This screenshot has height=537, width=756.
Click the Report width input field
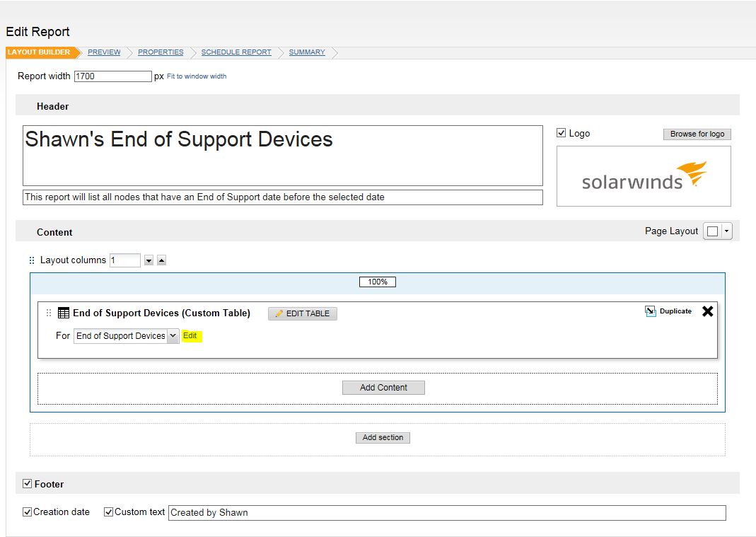[x=112, y=76]
